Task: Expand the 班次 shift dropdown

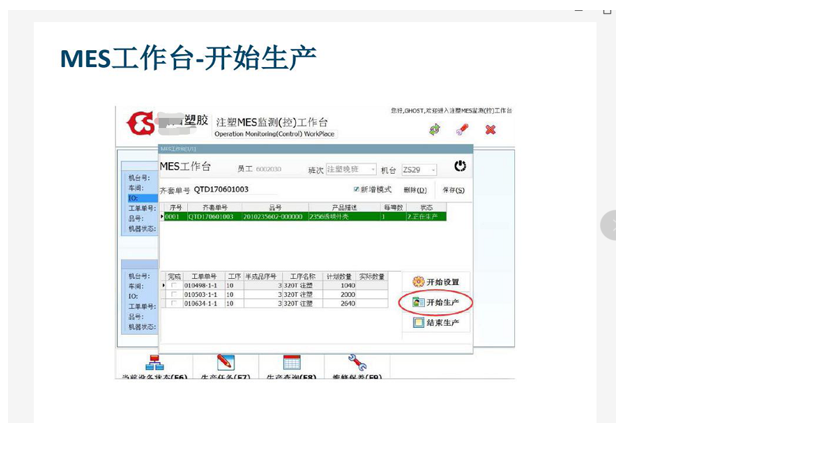Action: [x=373, y=170]
